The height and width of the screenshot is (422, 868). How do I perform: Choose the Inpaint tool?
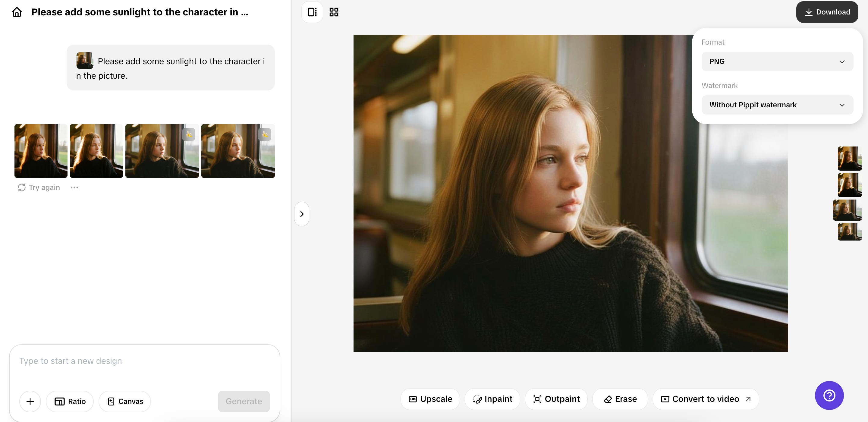[x=492, y=399]
